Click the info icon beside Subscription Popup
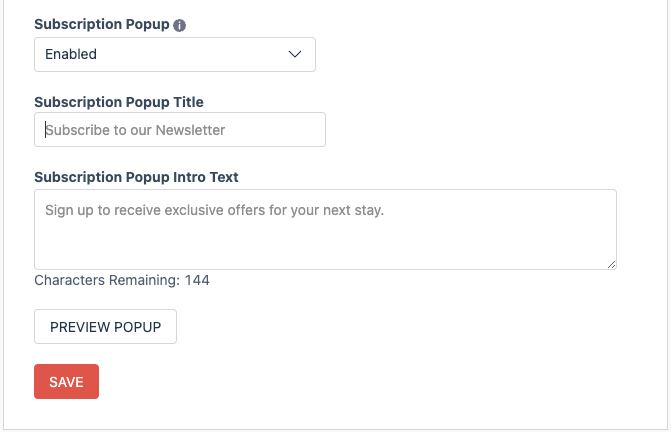671x432 pixels. tap(179, 25)
